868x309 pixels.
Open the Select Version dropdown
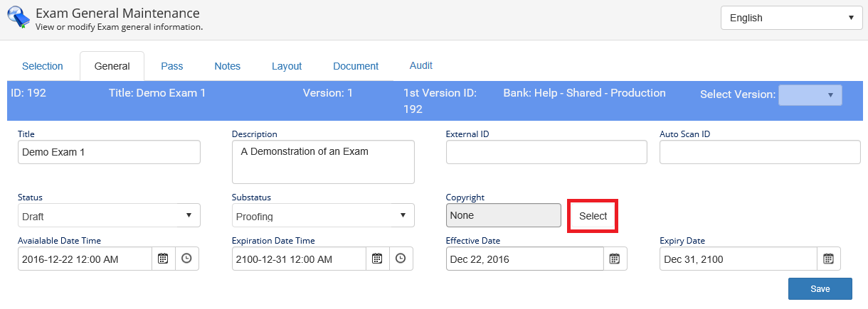(810, 95)
